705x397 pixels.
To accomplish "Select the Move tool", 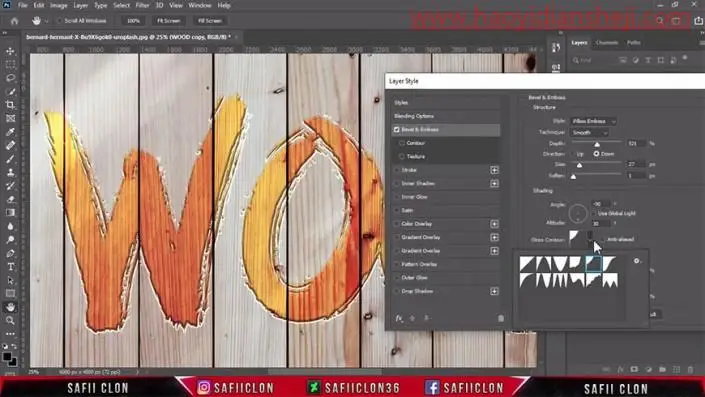I will coord(10,51).
